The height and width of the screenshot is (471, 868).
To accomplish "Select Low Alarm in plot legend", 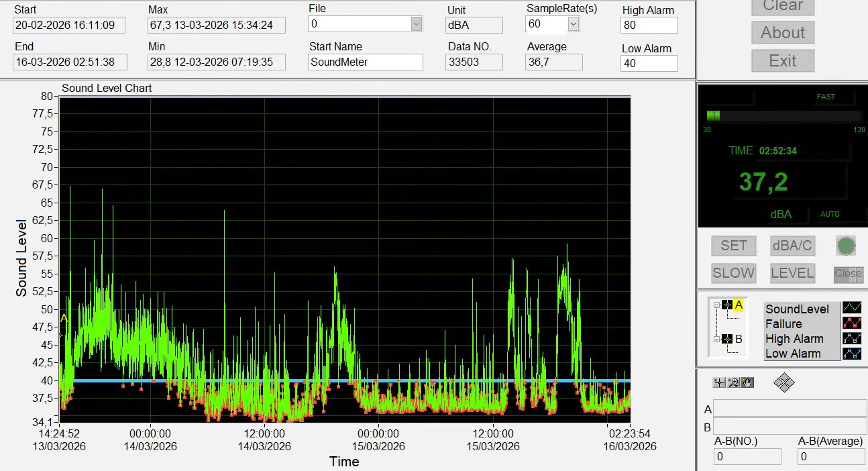I will 793,354.
